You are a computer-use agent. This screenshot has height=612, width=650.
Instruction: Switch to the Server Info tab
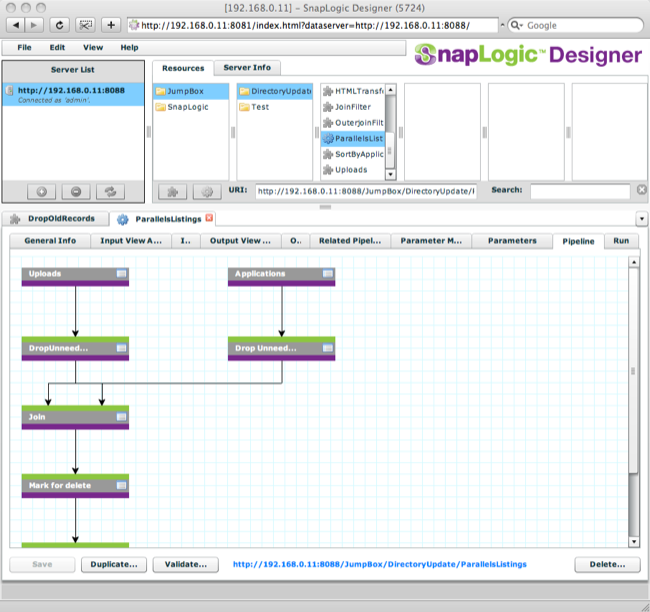pyautogui.click(x=247, y=68)
